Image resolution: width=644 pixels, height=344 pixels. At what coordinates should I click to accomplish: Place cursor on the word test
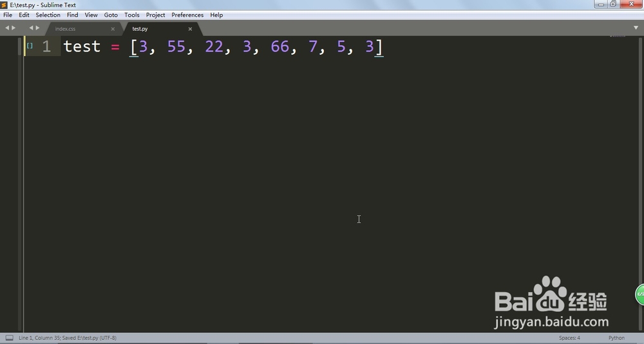coord(82,46)
